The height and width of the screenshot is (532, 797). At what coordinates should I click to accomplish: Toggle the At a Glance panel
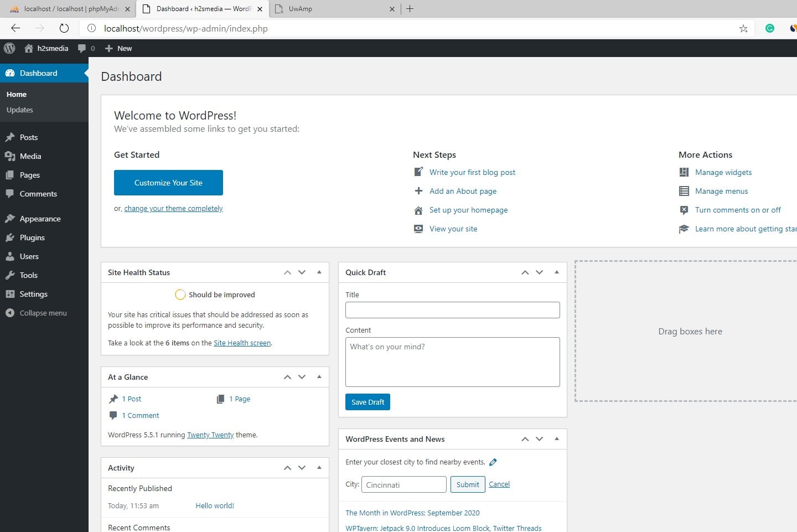click(319, 377)
